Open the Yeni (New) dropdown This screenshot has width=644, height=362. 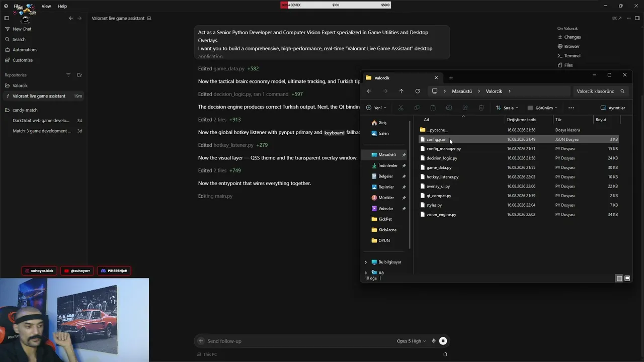376,108
